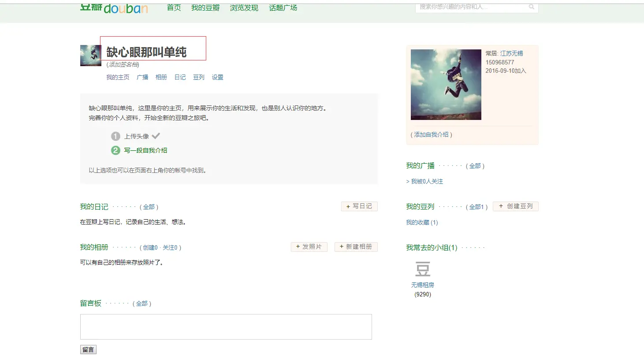Click 添加签名档 under the username
The image size is (644, 359).
click(x=123, y=64)
